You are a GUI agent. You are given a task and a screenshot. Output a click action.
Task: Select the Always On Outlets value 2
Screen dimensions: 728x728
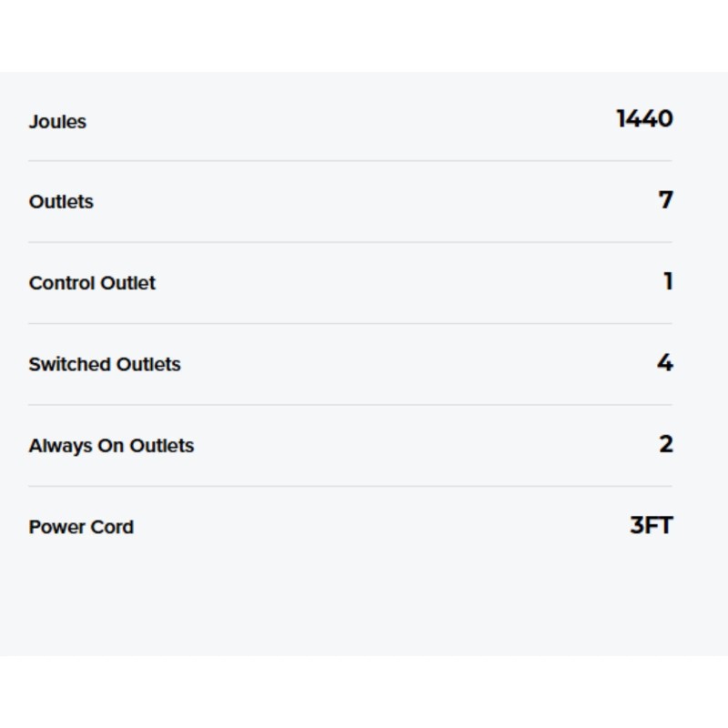click(x=666, y=444)
